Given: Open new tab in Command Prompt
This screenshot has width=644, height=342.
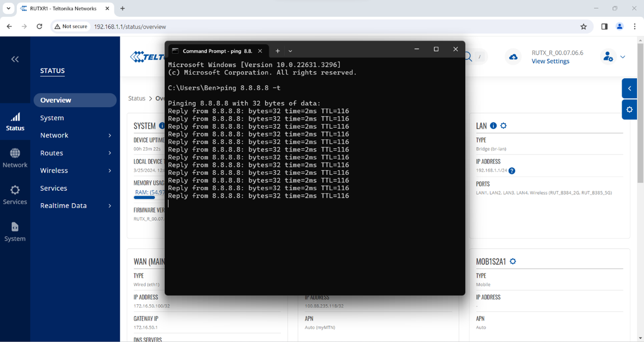Looking at the screenshot, I should tap(277, 51).
